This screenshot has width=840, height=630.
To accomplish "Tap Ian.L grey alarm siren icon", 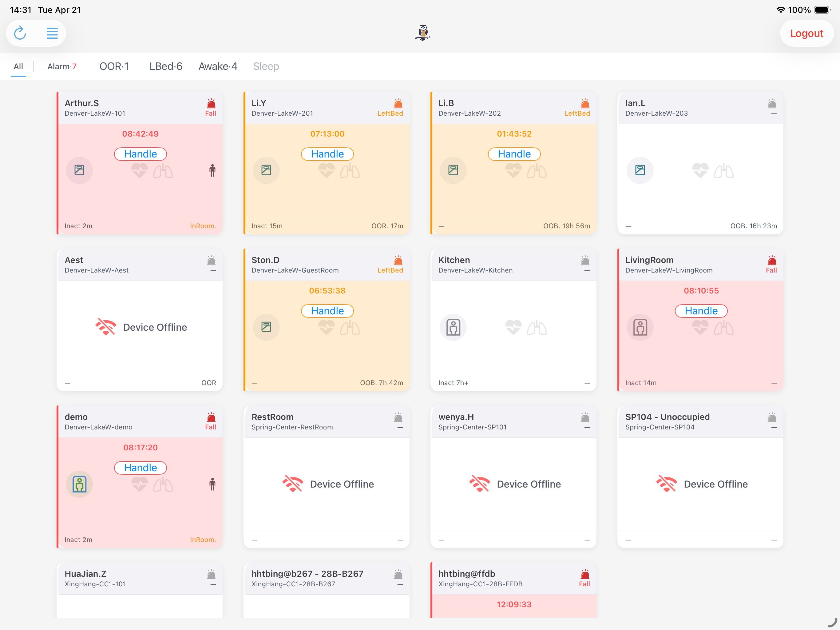I will [x=772, y=103].
